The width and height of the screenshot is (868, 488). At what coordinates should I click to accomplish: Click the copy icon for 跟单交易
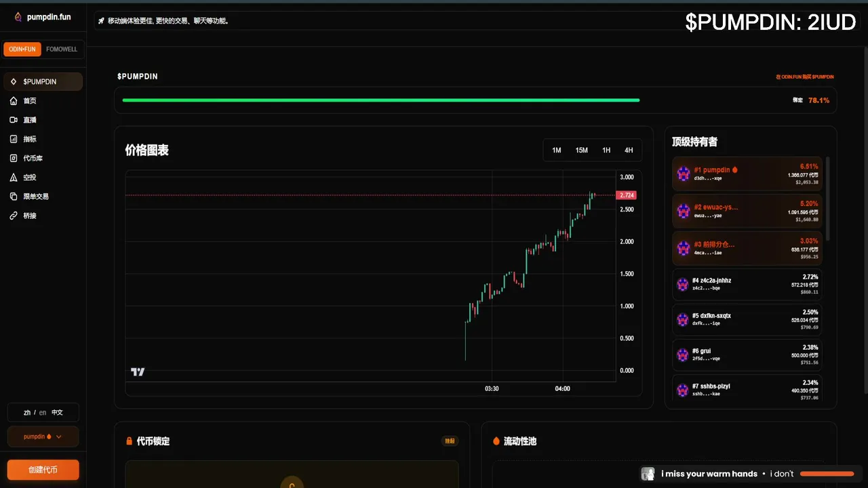click(x=14, y=197)
